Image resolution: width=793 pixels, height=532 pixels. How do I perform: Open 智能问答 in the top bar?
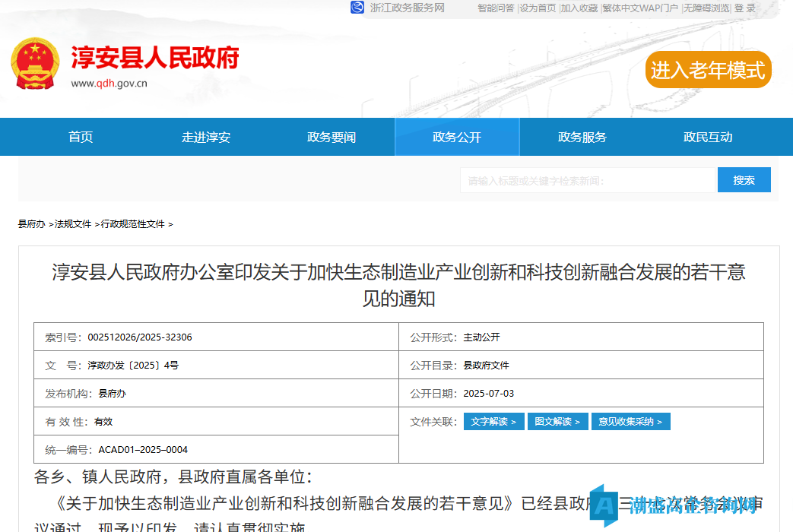coord(496,8)
